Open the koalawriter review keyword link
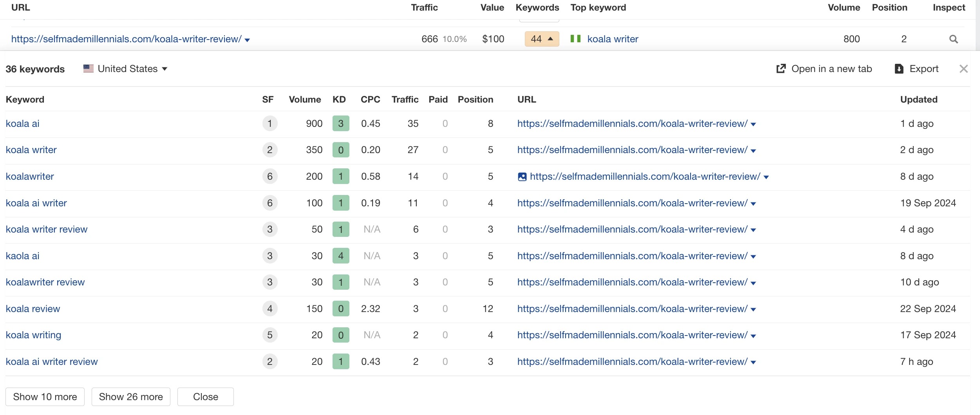Image resolution: width=980 pixels, height=415 pixels. click(x=45, y=282)
